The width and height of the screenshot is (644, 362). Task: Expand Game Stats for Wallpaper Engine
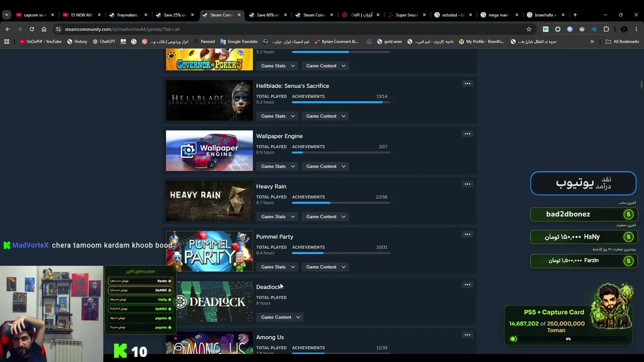pyautogui.click(x=278, y=166)
